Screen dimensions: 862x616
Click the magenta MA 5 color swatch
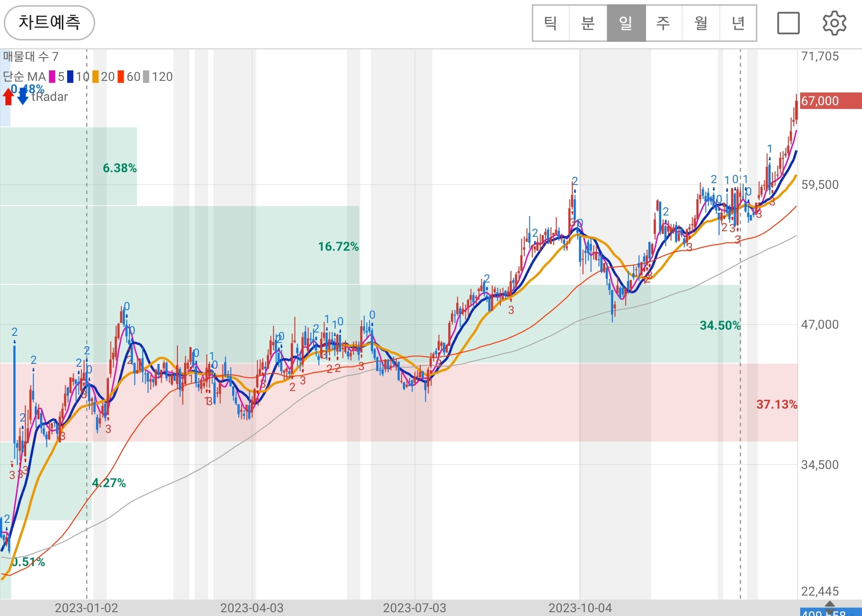pyautogui.click(x=52, y=77)
